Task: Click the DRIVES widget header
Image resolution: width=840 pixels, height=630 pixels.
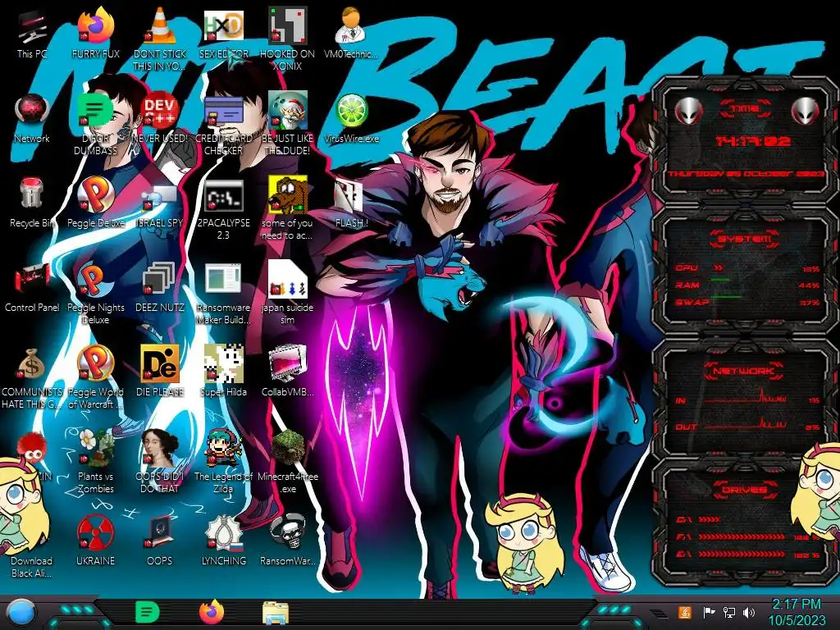Action: pos(745,490)
